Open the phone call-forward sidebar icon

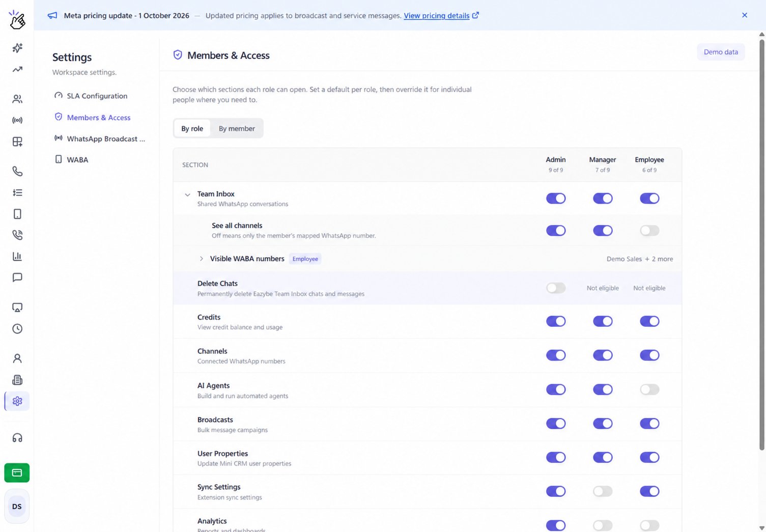(x=17, y=235)
